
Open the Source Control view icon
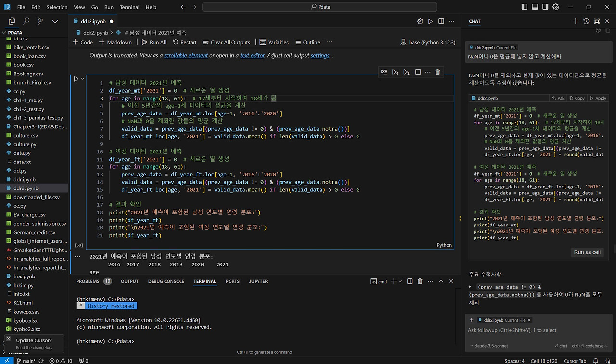40,21
